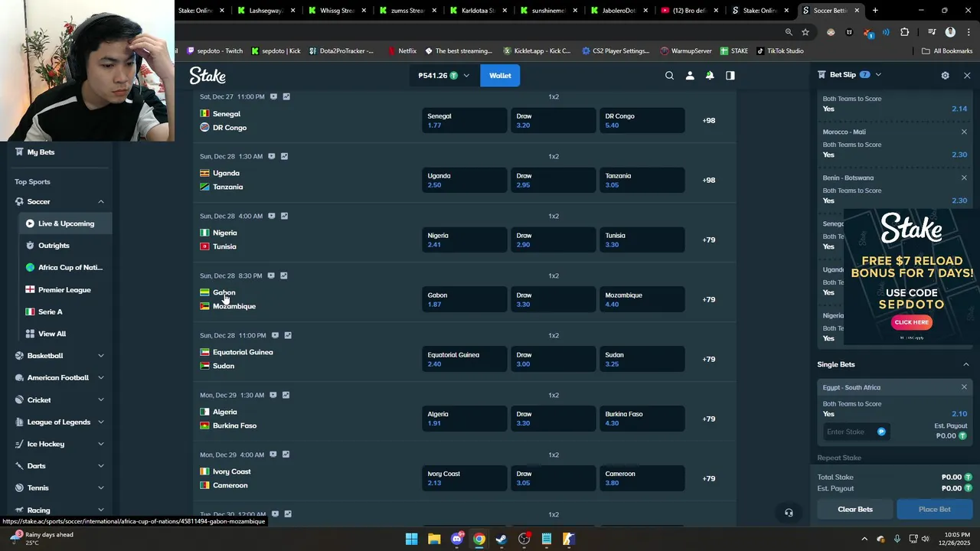
Task: Close the Bet Slip panel
Action: [x=967, y=76]
